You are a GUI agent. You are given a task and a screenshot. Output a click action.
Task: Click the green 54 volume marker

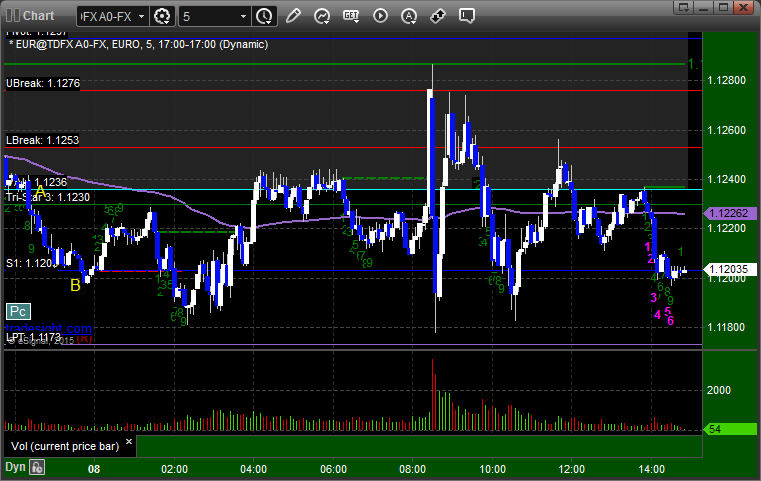(x=729, y=429)
